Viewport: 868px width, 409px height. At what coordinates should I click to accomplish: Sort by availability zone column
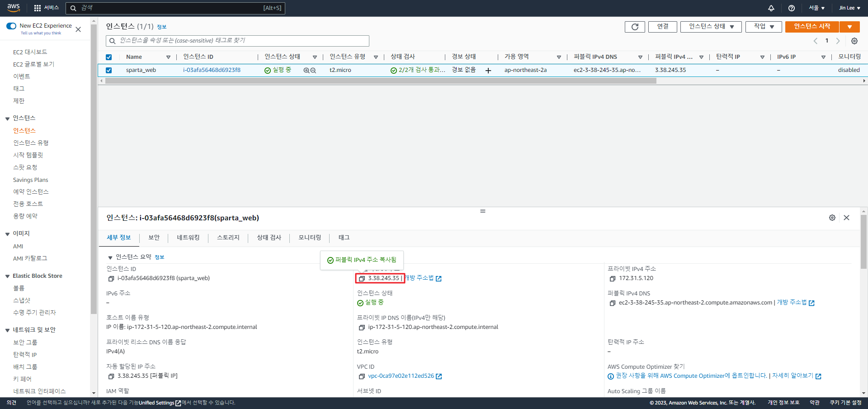pos(559,57)
